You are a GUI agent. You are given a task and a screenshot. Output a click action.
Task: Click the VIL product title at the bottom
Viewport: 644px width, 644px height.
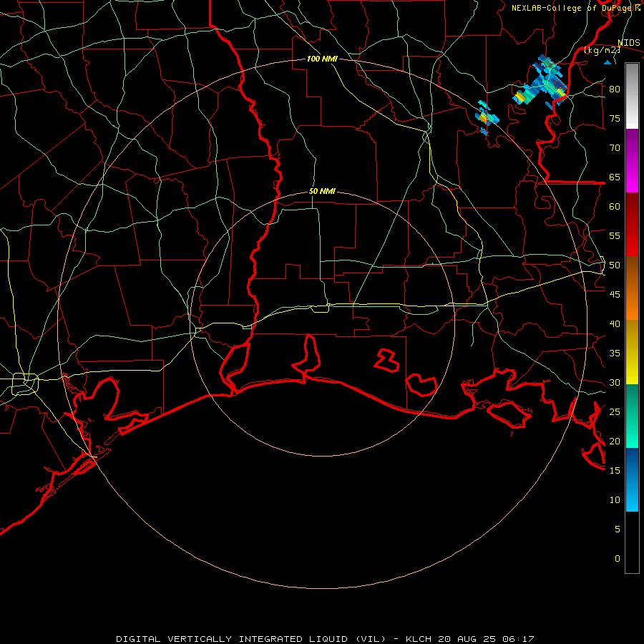coord(325,639)
